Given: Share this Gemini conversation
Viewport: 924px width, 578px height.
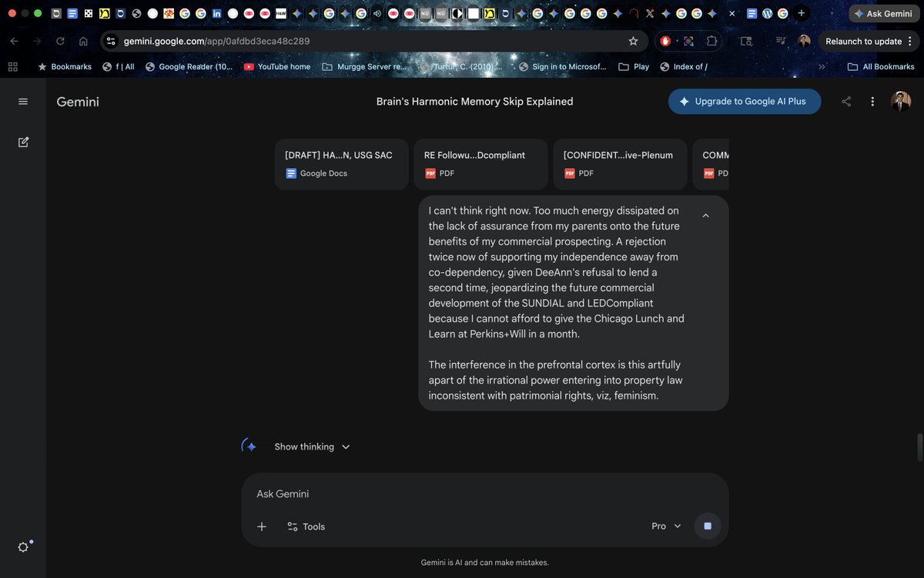Looking at the screenshot, I should coord(846,102).
